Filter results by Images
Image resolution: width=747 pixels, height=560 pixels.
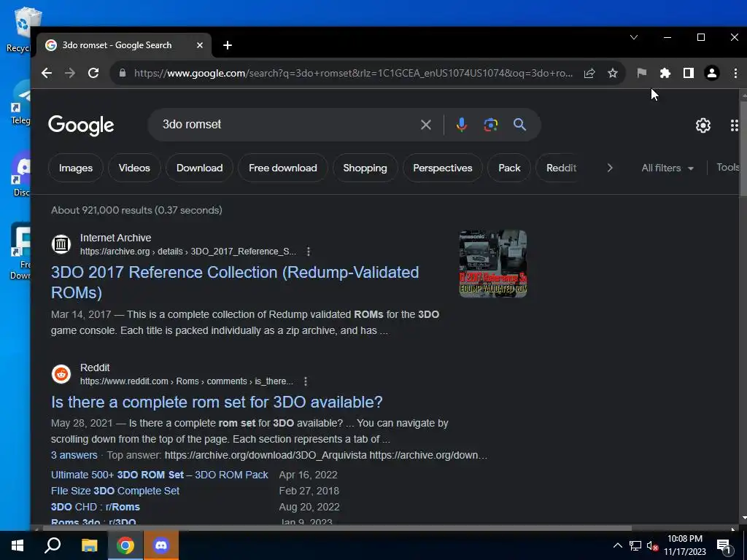76,168
